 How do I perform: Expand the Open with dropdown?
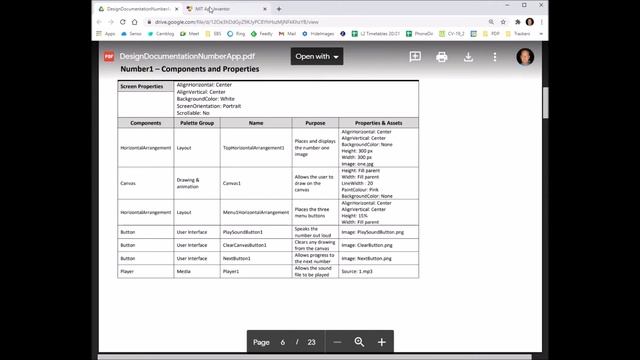[317, 56]
